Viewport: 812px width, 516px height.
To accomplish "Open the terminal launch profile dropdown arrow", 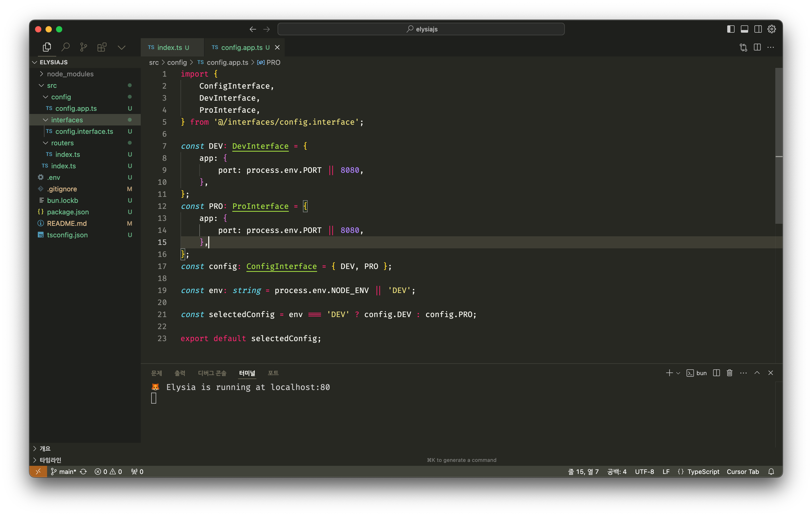I will (x=678, y=373).
